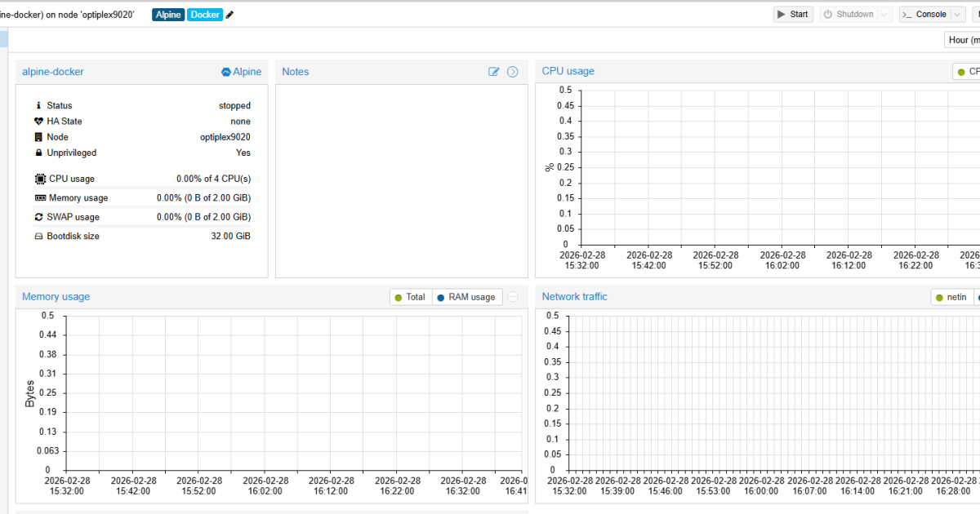Viewport: 980px width, 514px height.
Task: Toggle RAM usage series in Memory legend
Action: click(x=466, y=297)
